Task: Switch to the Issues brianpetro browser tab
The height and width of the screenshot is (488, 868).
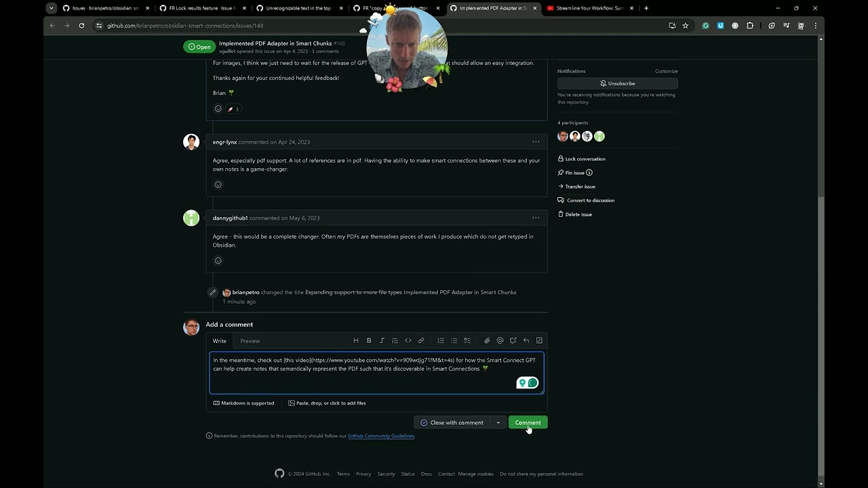Action: [106, 8]
